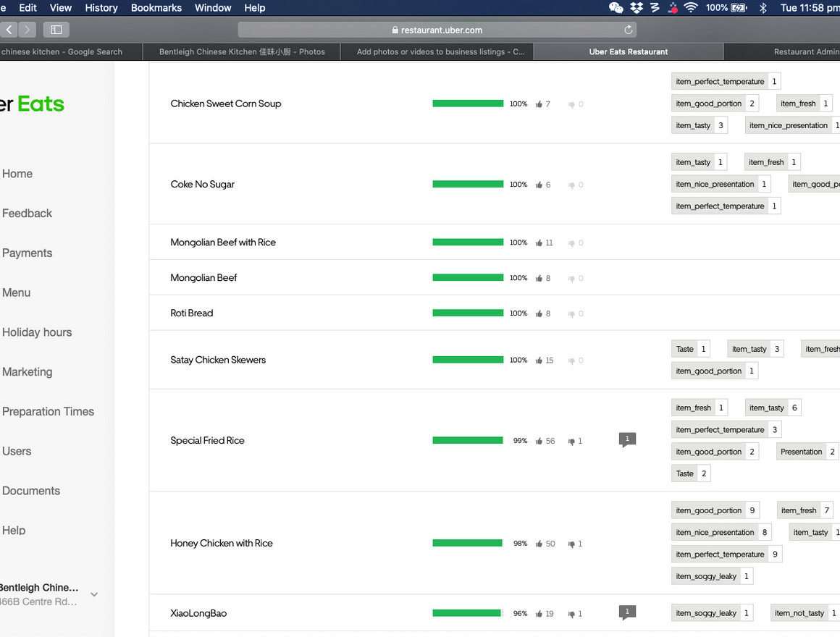
Task: Go to Preparation Times page
Action: [x=48, y=412]
